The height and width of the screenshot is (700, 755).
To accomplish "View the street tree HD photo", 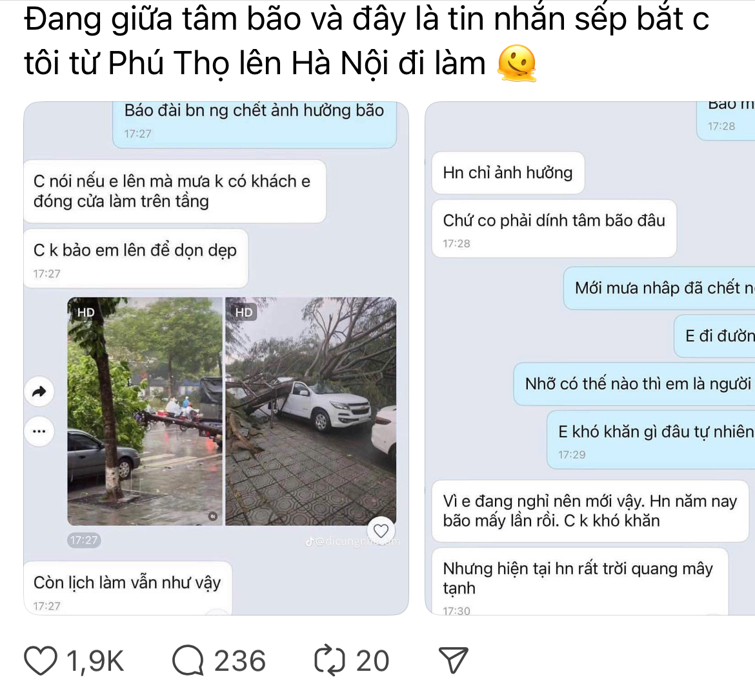I will [x=145, y=411].
